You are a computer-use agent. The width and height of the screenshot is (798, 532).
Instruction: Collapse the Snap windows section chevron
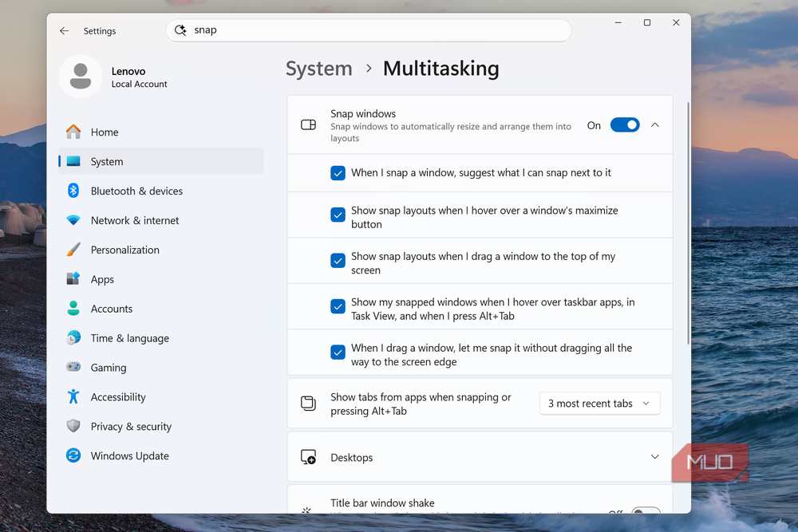click(655, 125)
